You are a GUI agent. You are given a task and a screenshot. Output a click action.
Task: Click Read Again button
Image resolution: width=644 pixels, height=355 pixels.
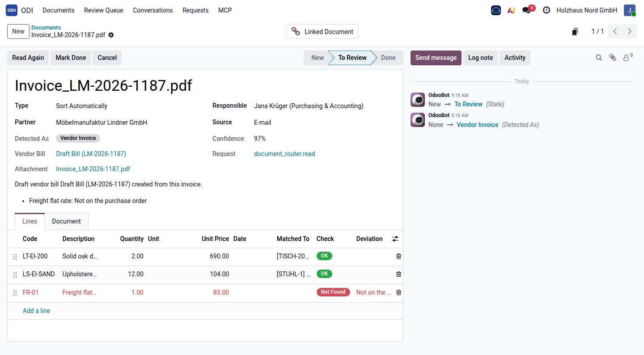(x=28, y=58)
